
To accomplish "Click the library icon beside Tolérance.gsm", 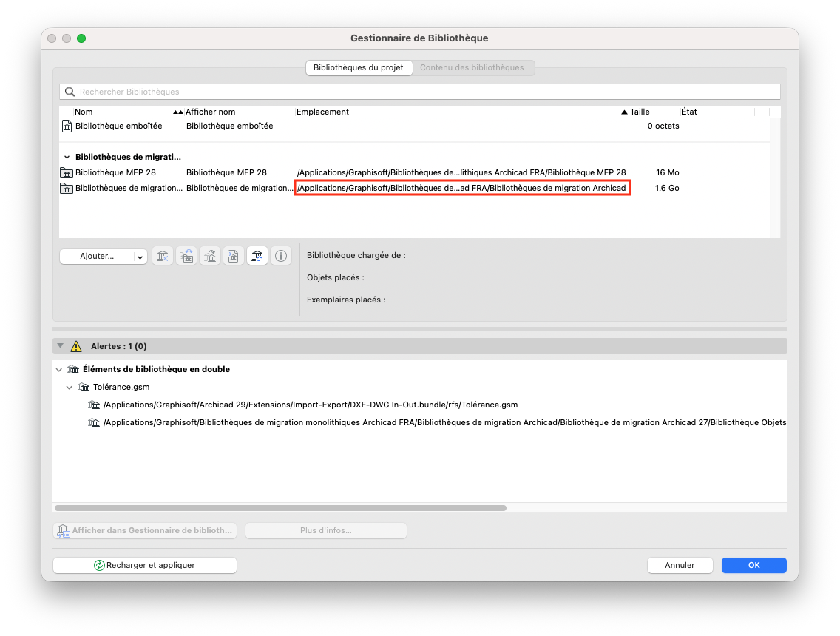I will coord(84,387).
